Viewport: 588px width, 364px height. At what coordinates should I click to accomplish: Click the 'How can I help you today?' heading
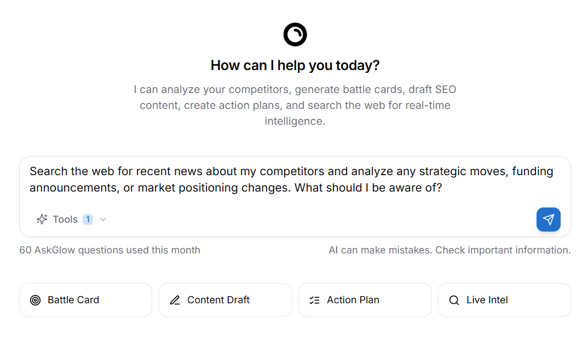click(x=295, y=65)
